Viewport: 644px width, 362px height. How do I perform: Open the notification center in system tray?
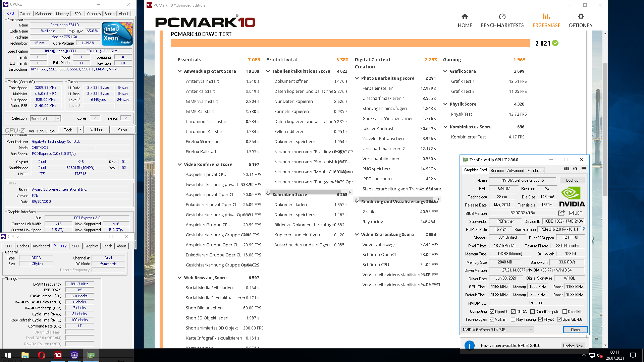click(633, 355)
